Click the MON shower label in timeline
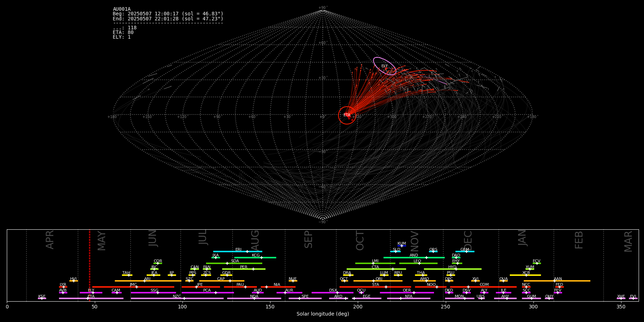The height and width of the screenshot is (322, 644). [x=459, y=297]
